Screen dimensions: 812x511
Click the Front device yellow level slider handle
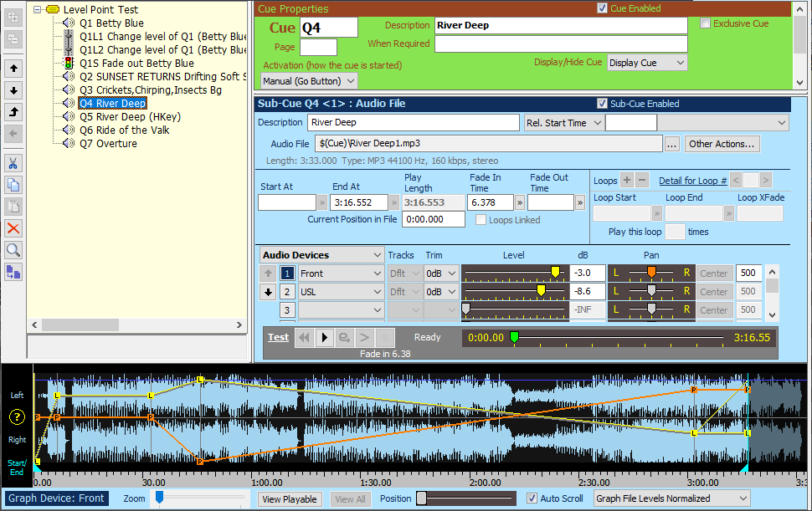555,272
